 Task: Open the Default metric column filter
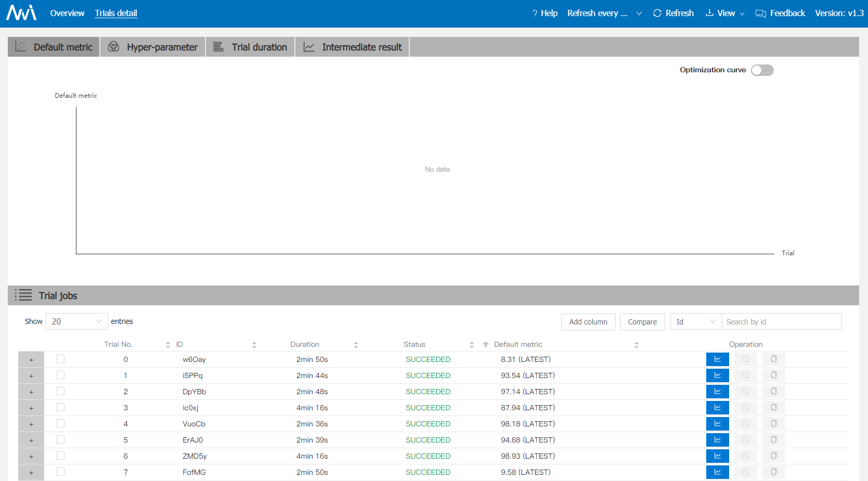coord(485,344)
